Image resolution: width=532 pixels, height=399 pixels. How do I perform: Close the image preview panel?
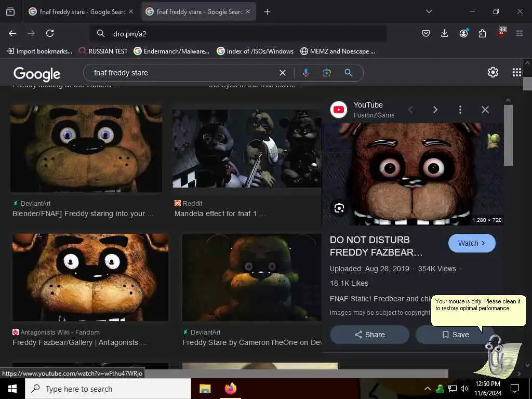tap(485, 110)
